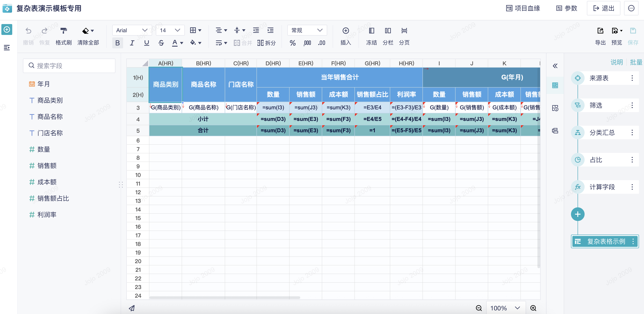The image size is (644, 314).
Task: Click the Insert (插入) plus icon
Action: pos(346,31)
